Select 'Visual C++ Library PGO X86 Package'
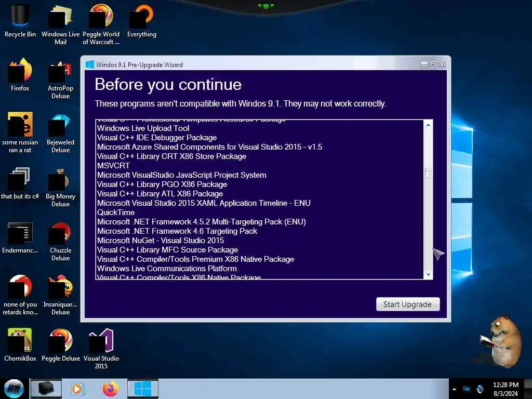Screen dimensions: 532x399 pos(162,184)
